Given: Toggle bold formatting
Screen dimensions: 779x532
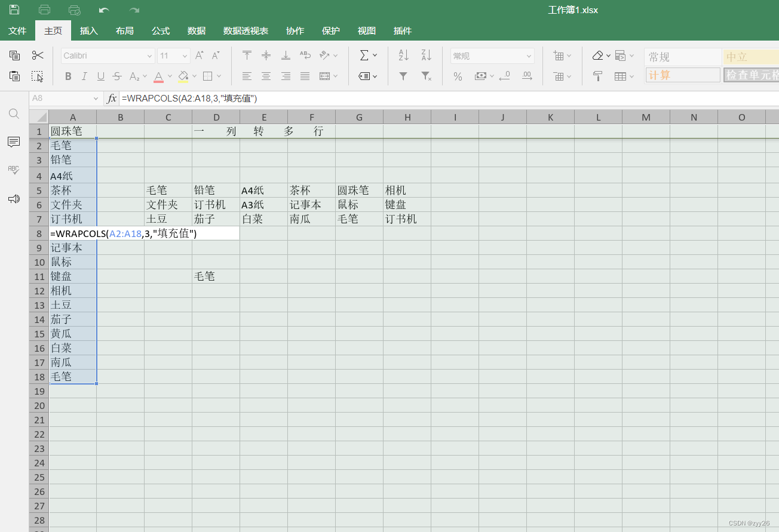Looking at the screenshot, I should [68, 76].
